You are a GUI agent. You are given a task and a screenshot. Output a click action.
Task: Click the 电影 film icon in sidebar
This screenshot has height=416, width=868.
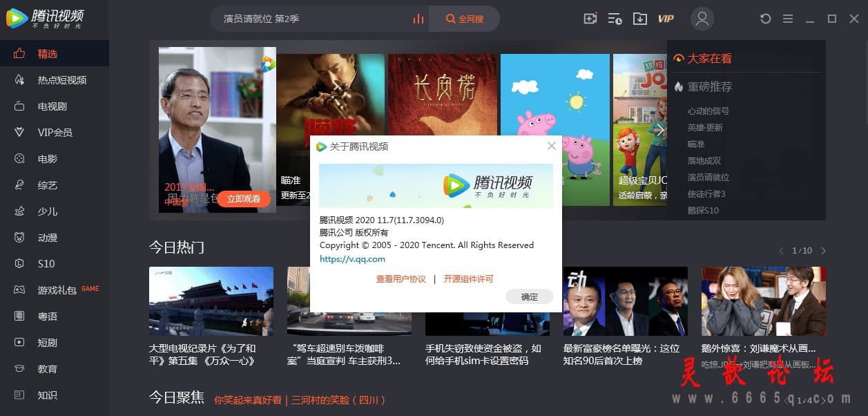[x=19, y=159]
